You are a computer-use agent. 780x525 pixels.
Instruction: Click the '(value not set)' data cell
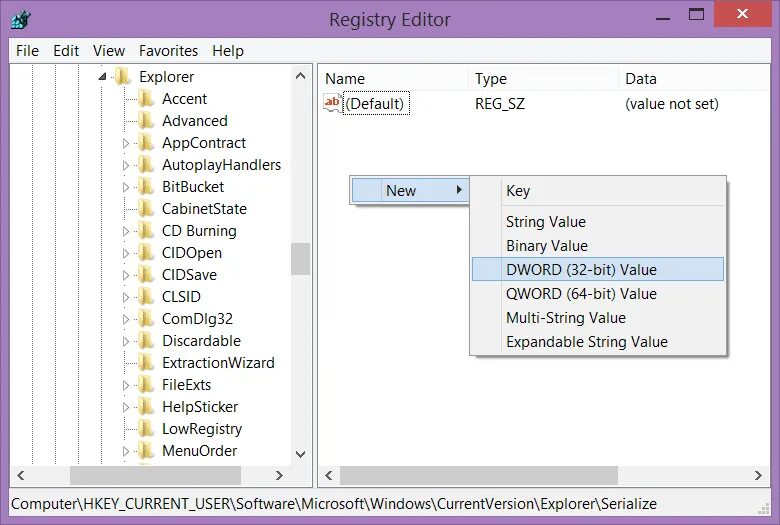click(x=672, y=104)
